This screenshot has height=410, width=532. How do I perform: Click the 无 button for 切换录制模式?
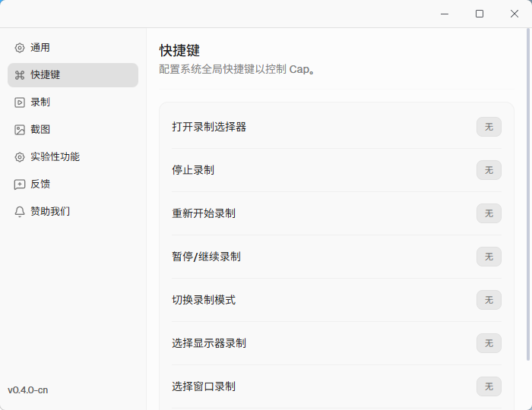(489, 300)
